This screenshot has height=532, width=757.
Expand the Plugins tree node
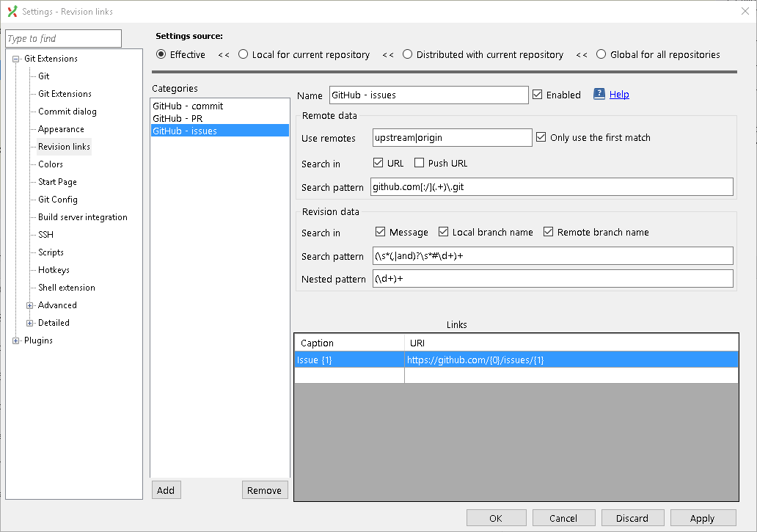(x=16, y=340)
